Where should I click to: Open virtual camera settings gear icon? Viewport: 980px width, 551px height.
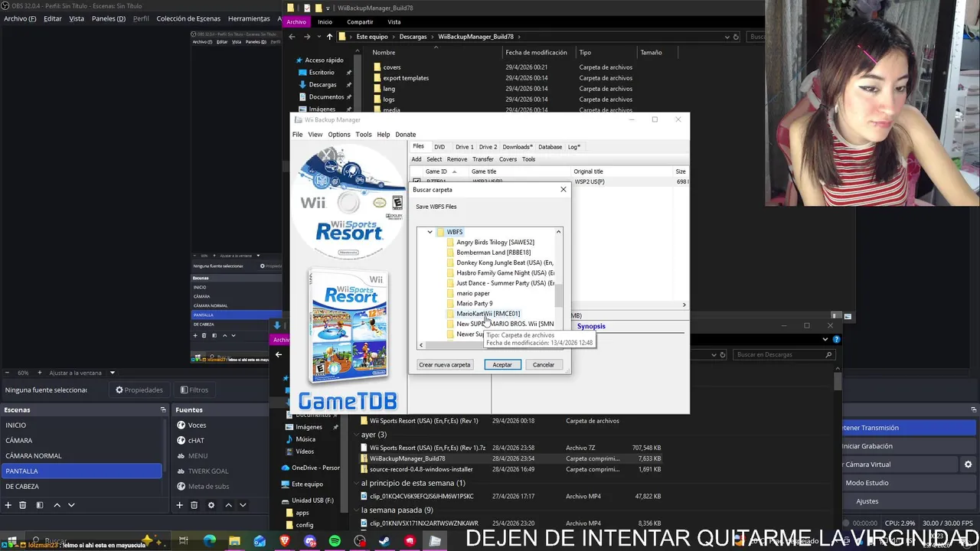click(968, 465)
